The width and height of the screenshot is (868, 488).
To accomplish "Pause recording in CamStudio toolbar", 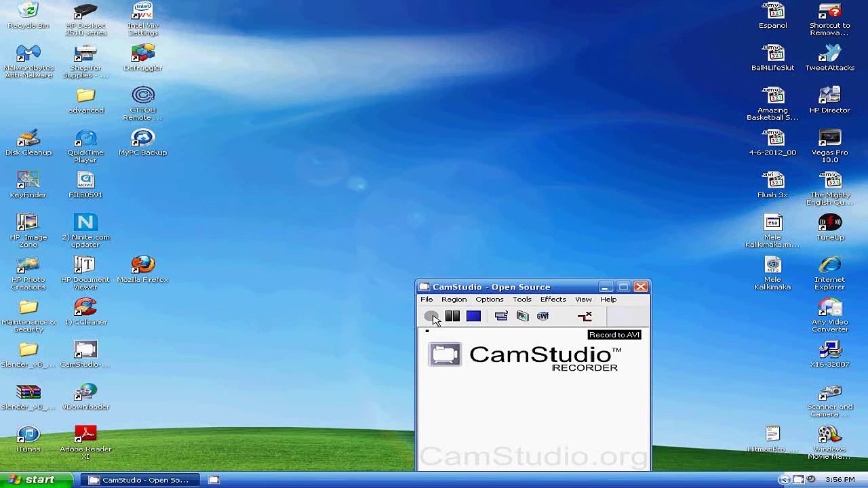I will (452, 316).
